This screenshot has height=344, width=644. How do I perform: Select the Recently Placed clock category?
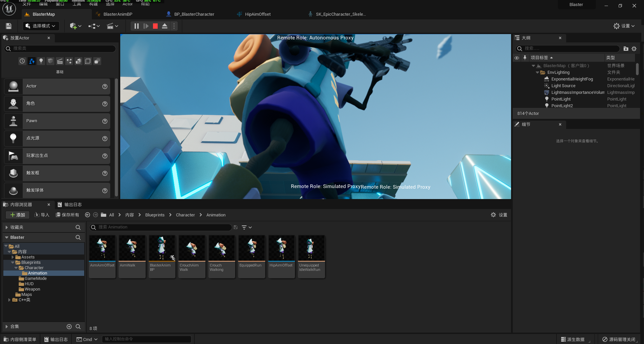tap(22, 61)
